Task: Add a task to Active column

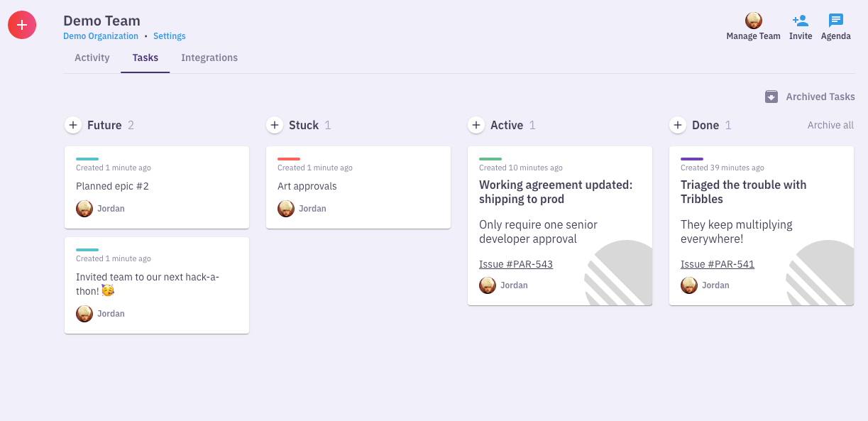Action: pos(476,125)
